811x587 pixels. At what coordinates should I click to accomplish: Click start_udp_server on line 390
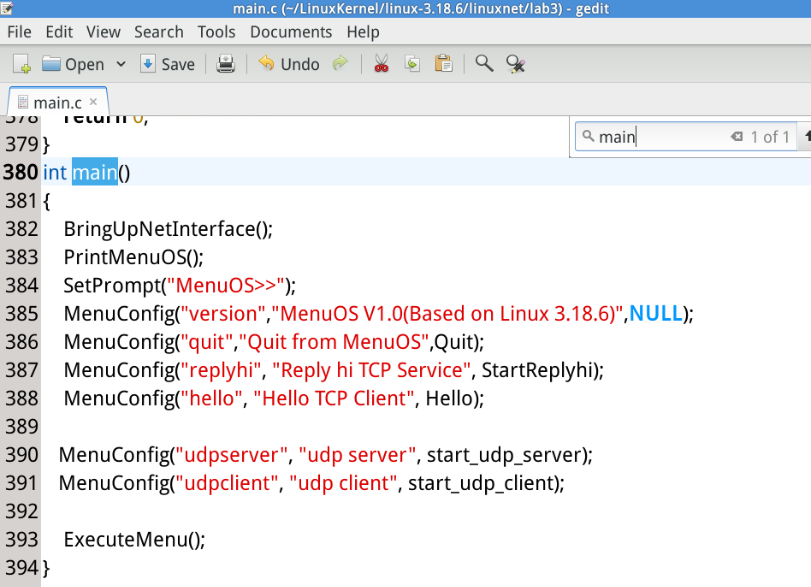tap(504, 455)
